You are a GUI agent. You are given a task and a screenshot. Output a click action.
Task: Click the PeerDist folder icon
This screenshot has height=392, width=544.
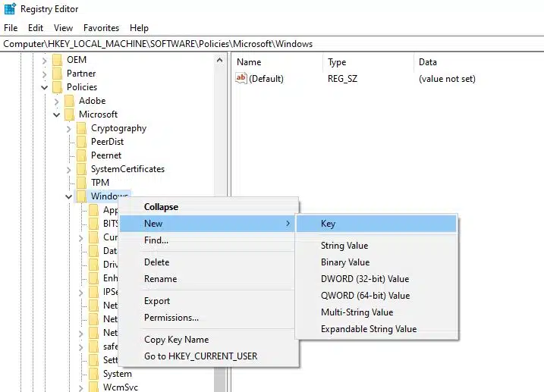point(81,142)
